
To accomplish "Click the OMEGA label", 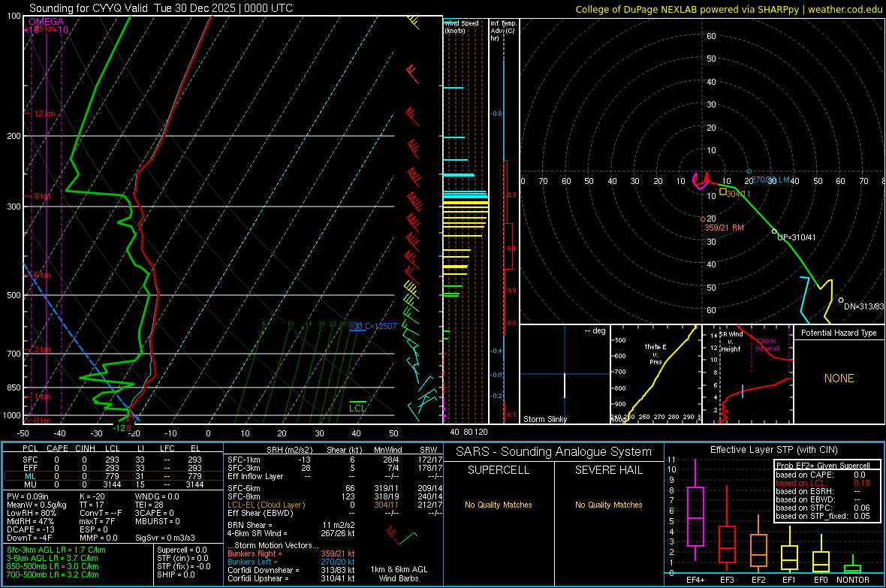I will click(47, 22).
